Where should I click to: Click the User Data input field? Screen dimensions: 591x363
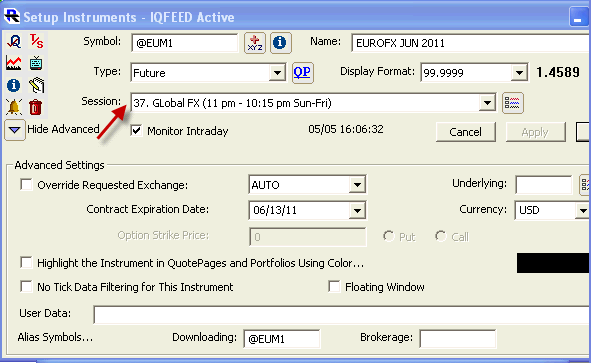pos(342,314)
